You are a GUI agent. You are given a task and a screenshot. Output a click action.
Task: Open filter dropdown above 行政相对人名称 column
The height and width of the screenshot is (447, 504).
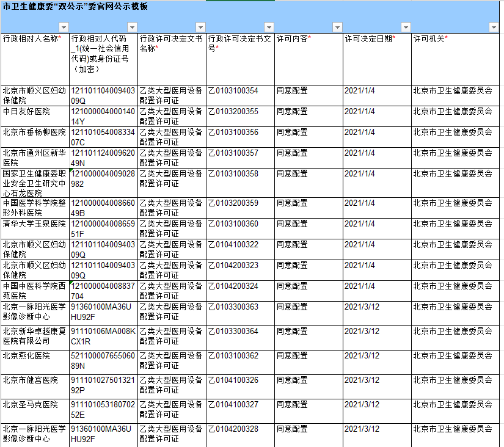[x=64, y=27]
